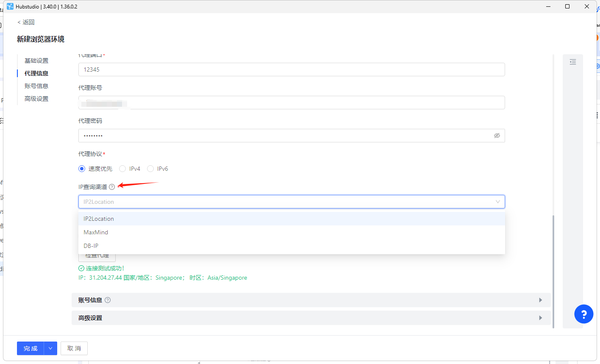600x364 pixels.
Task: Expand the 高级设置 section
Action: (540, 318)
